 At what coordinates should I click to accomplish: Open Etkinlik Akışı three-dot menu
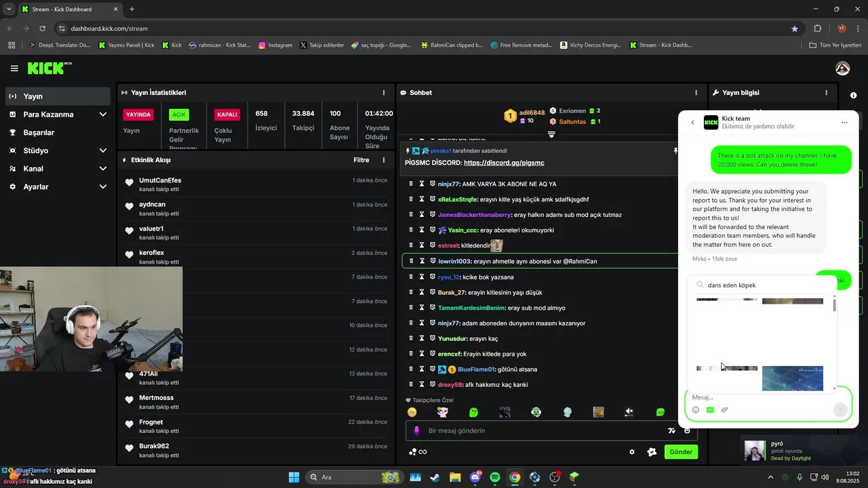384,160
